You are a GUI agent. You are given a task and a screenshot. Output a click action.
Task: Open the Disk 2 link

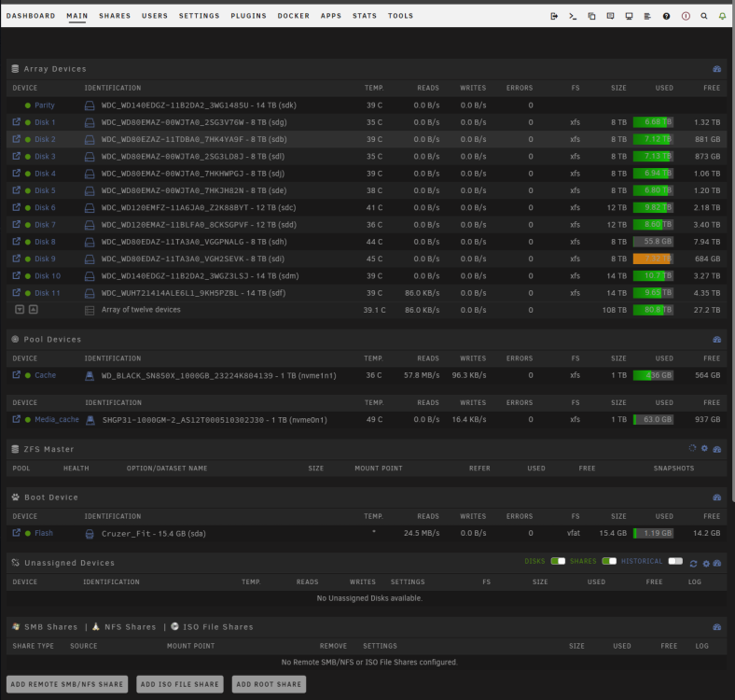(x=45, y=139)
